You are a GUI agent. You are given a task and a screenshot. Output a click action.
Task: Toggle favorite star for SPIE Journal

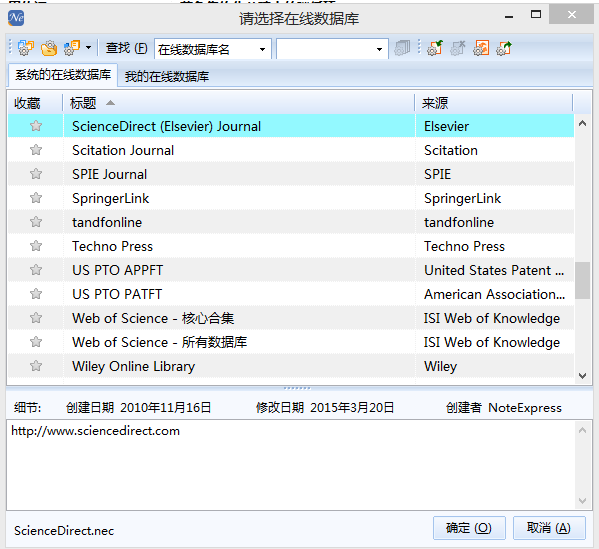pos(36,174)
